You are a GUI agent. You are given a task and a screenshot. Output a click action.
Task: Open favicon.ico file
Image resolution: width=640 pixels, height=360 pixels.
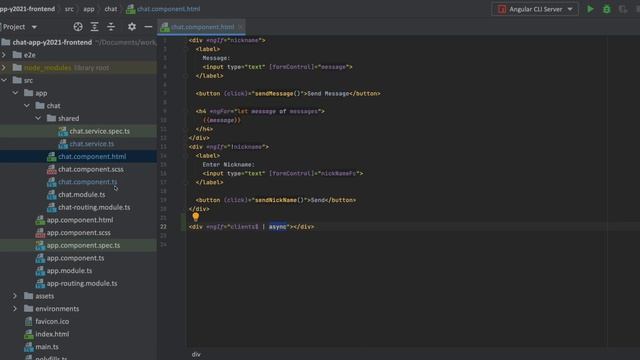point(52,321)
